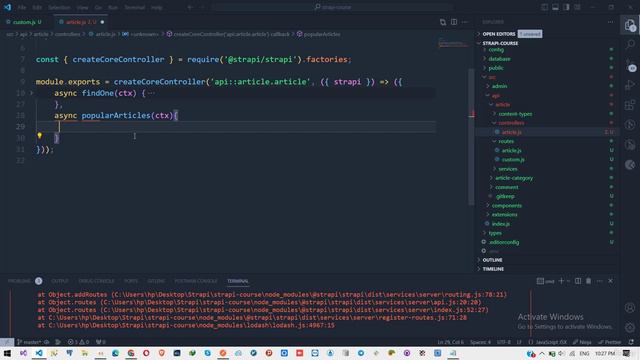This screenshot has height=360, width=640.
Task: Go back with navigation arrow
Action: pos(190,7)
